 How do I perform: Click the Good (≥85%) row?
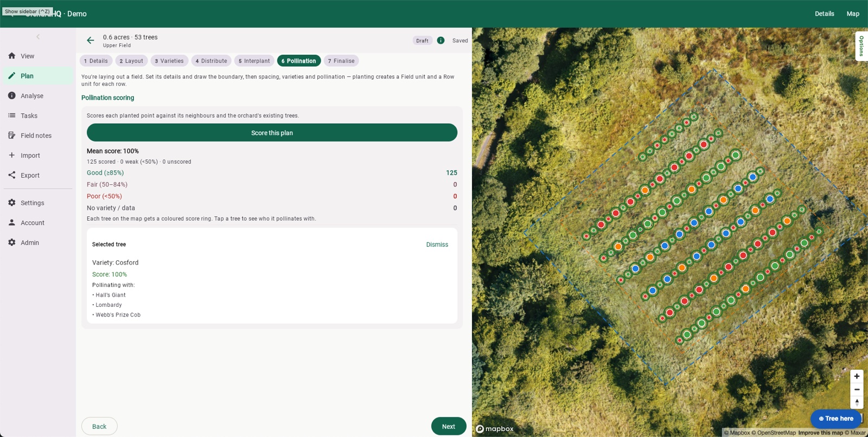tap(272, 173)
